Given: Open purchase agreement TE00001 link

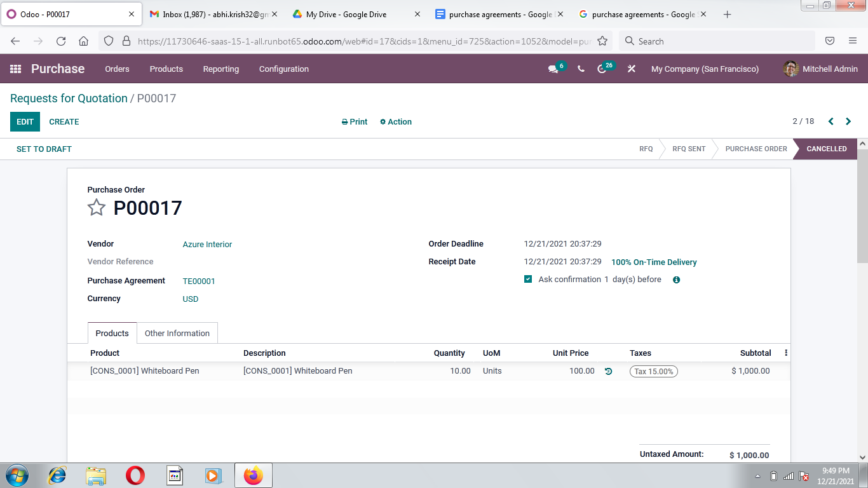Looking at the screenshot, I should [x=199, y=281].
